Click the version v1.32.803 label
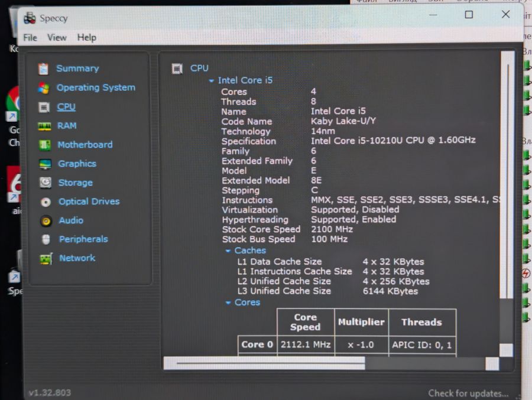The height and width of the screenshot is (400, 532). tap(50, 392)
